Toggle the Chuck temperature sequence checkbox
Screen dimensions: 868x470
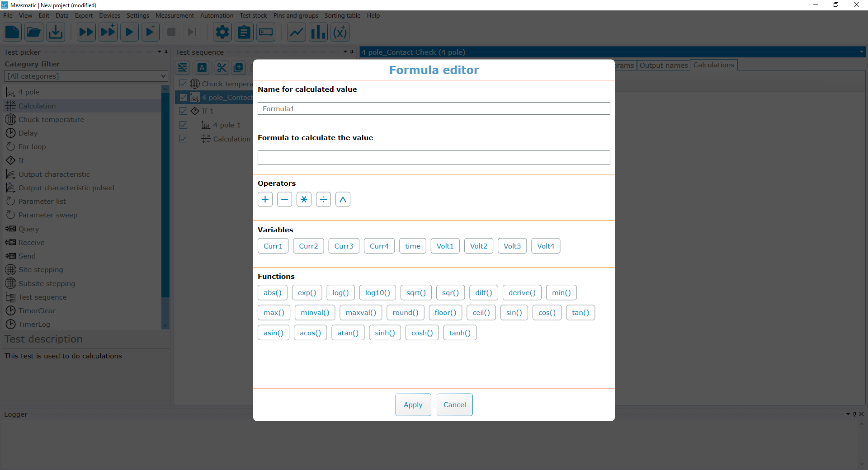point(183,84)
